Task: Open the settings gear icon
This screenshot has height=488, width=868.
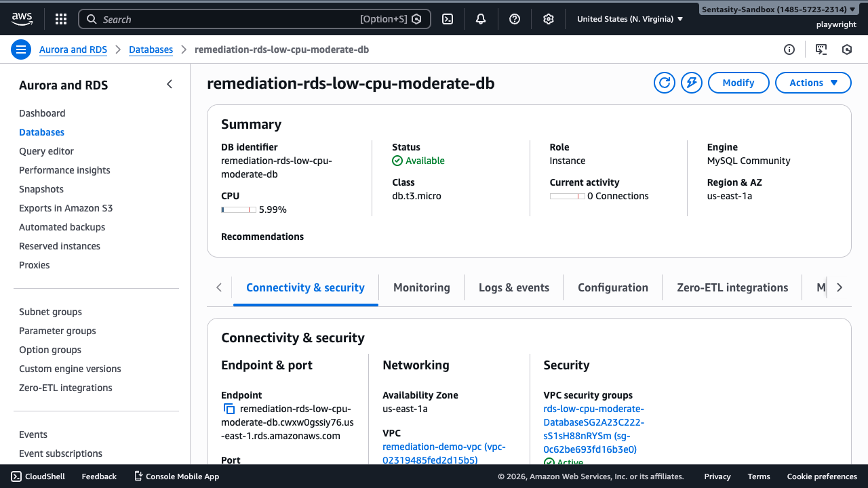Action: click(x=549, y=19)
